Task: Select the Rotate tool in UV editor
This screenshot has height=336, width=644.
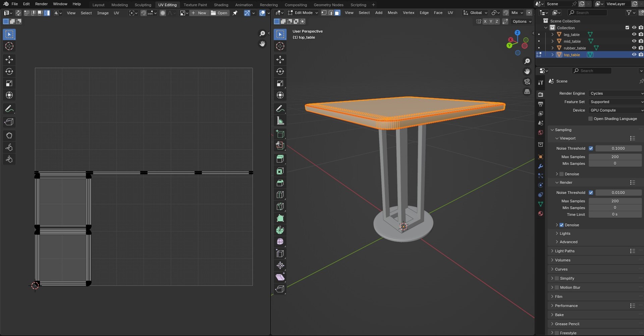Action: (9, 71)
